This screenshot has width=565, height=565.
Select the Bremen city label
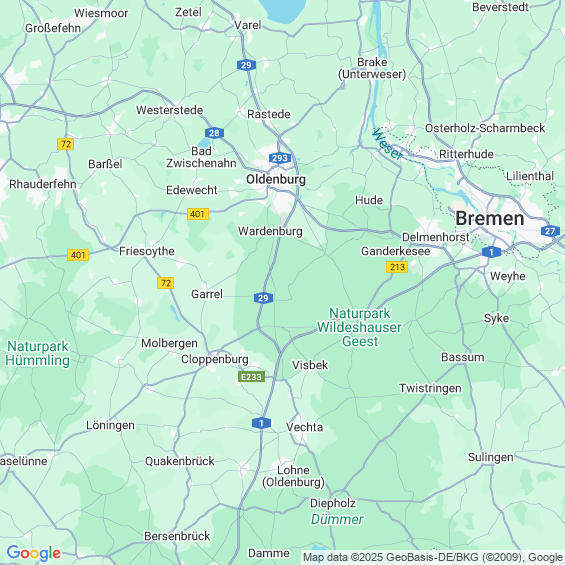(490, 218)
